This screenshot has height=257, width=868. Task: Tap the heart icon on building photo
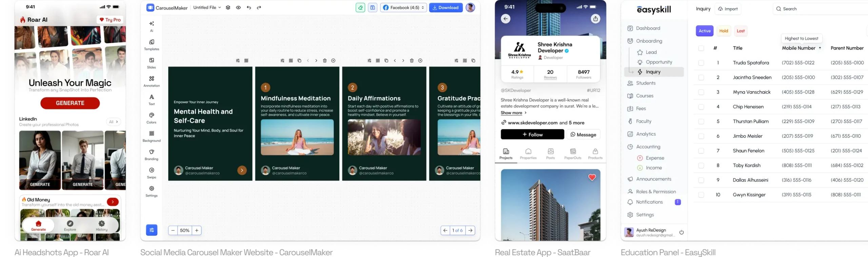592,177
